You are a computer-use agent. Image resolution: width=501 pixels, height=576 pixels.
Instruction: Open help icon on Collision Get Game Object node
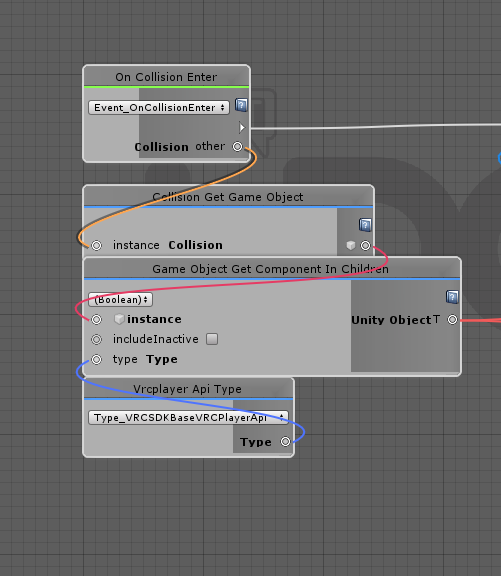coord(365,225)
